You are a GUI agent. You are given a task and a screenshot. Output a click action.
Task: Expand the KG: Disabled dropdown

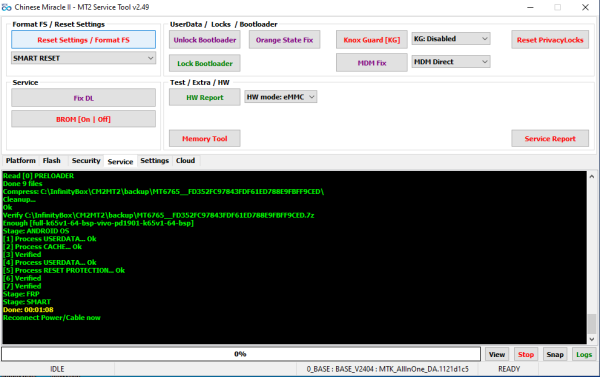(x=451, y=39)
